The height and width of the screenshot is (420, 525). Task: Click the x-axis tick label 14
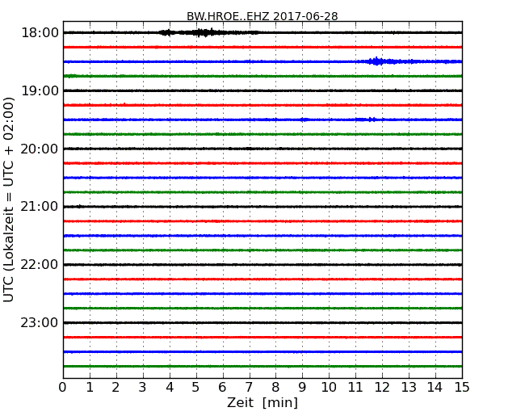coord(435,388)
